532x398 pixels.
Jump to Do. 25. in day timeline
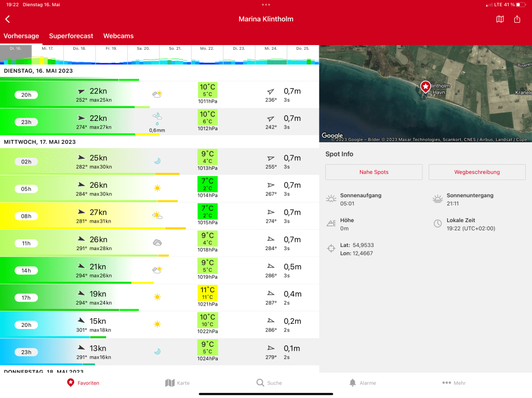coord(302,54)
